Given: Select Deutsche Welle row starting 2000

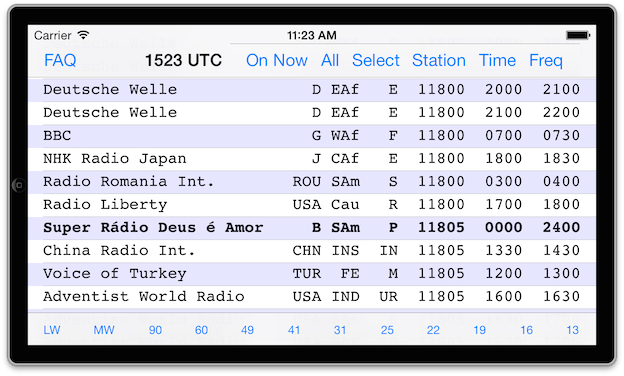Looking at the screenshot, I should (312, 90).
